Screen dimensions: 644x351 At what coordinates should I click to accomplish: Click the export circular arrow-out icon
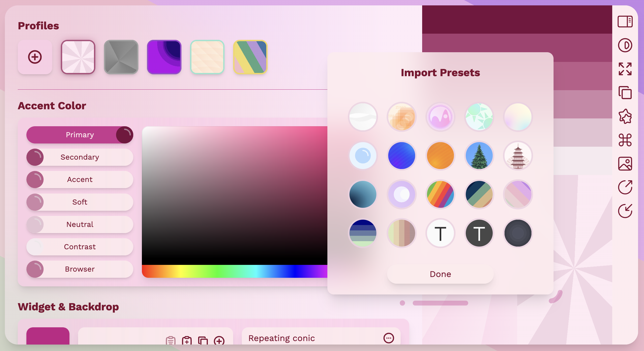click(625, 187)
